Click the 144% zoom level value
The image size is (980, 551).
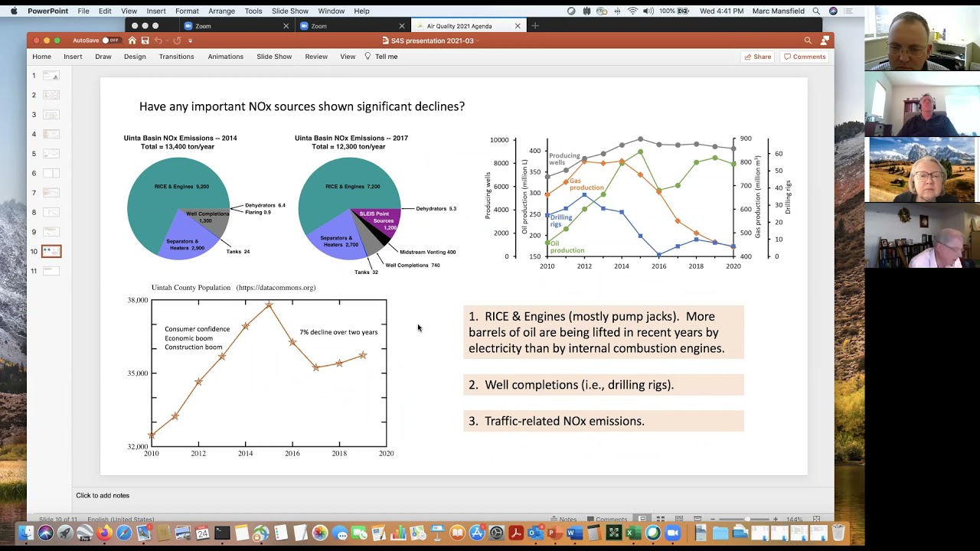(795, 520)
